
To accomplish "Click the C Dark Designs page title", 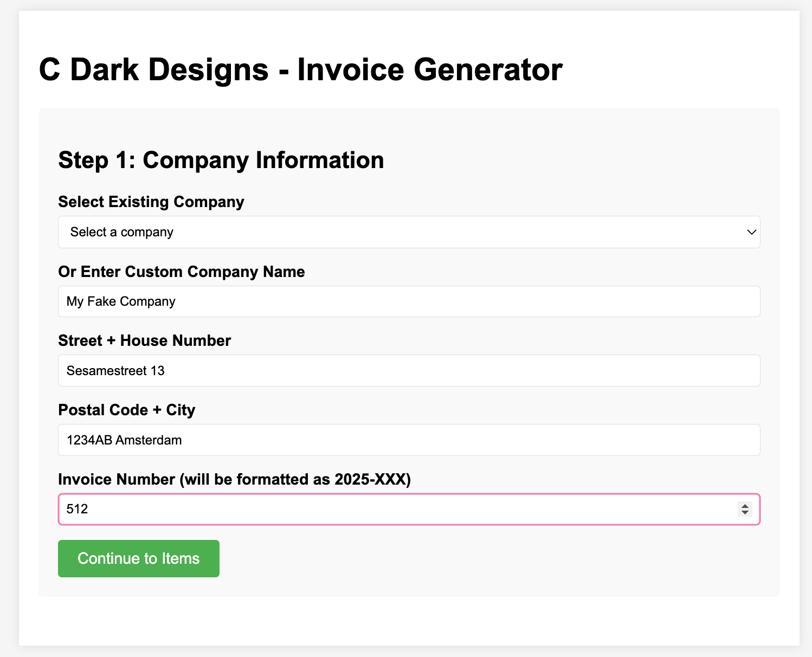I will 301,69.
